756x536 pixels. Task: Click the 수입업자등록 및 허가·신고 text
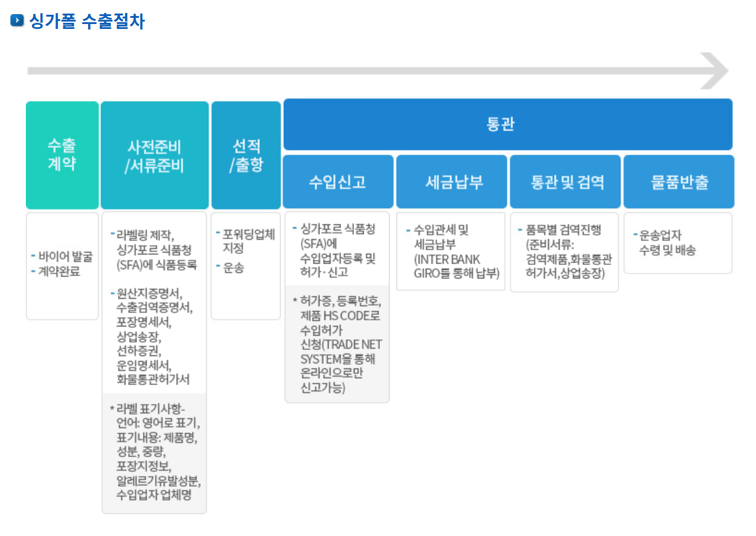click(338, 265)
